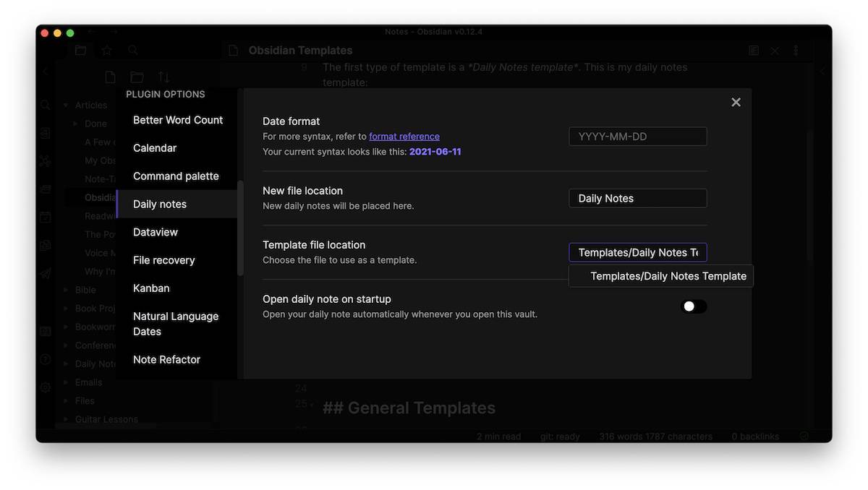The width and height of the screenshot is (868, 490).
Task: Open Kanban plugin options
Action: (x=177, y=288)
